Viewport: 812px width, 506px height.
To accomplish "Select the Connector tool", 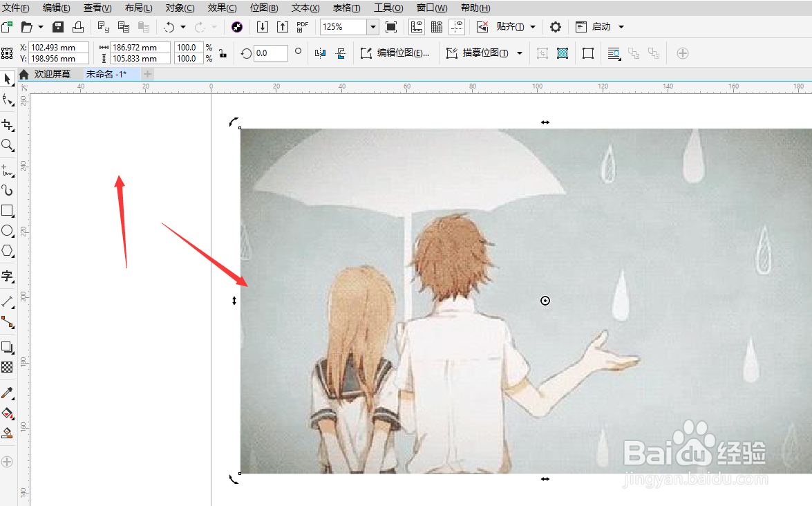I will point(7,322).
